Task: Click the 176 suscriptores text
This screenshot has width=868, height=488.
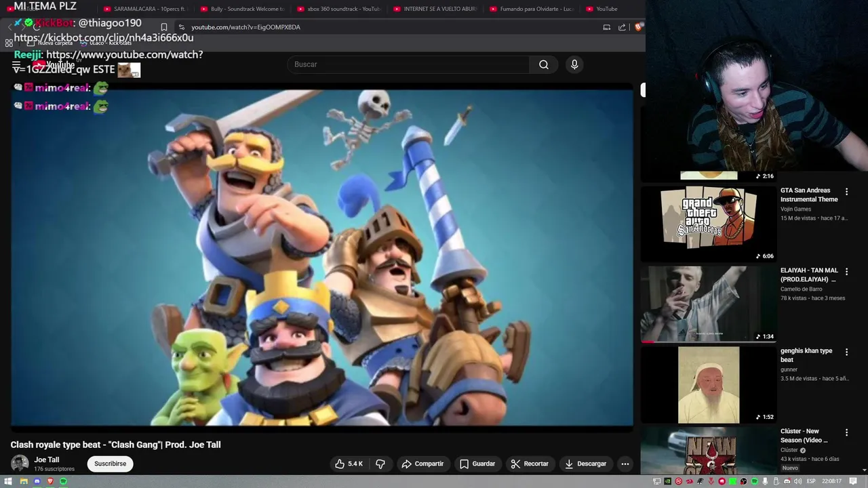Action: point(54,469)
